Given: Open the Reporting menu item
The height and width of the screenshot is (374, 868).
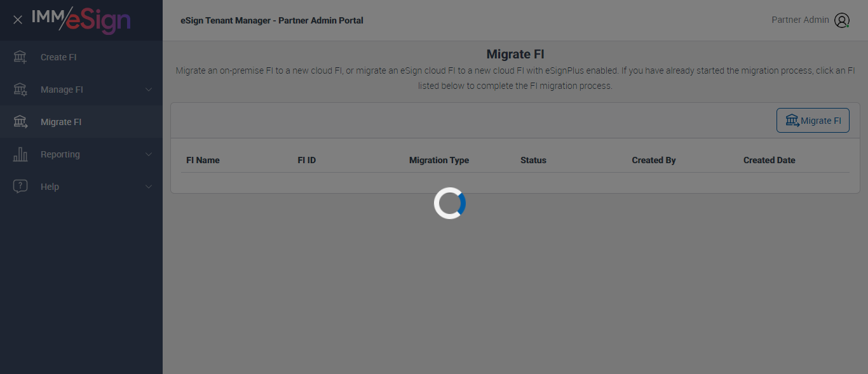Looking at the screenshot, I should tap(81, 154).
